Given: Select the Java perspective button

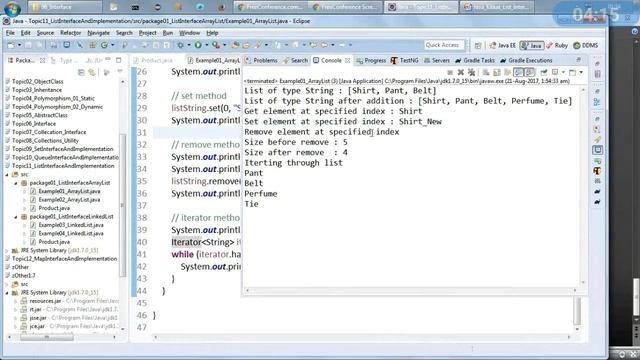Looking at the screenshot, I should [531, 45].
